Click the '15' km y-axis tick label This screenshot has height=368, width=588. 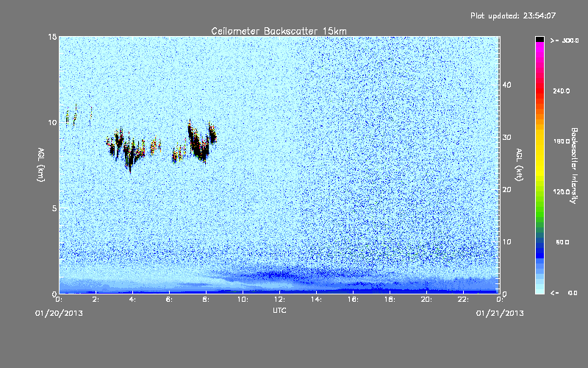pos(52,37)
